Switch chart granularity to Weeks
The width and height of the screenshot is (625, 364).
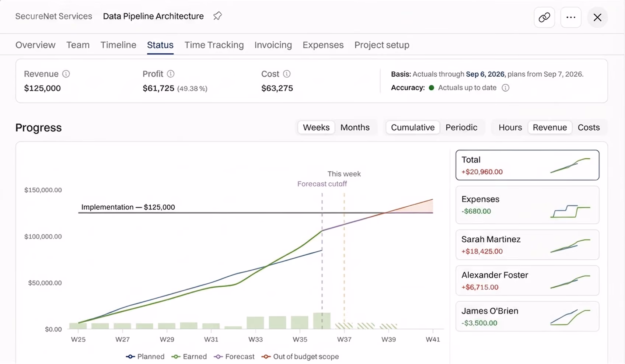tap(316, 127)
